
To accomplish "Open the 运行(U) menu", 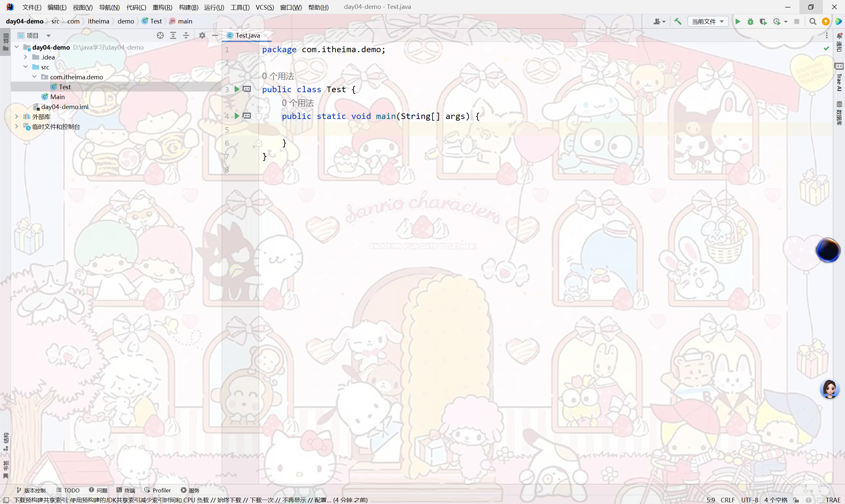I will pos(214,7).
